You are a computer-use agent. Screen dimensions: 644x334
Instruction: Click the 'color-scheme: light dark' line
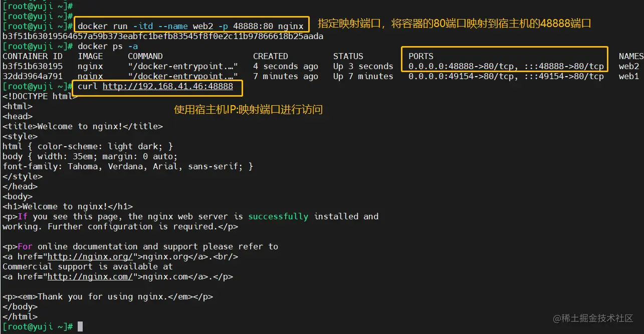click(88, 146)
